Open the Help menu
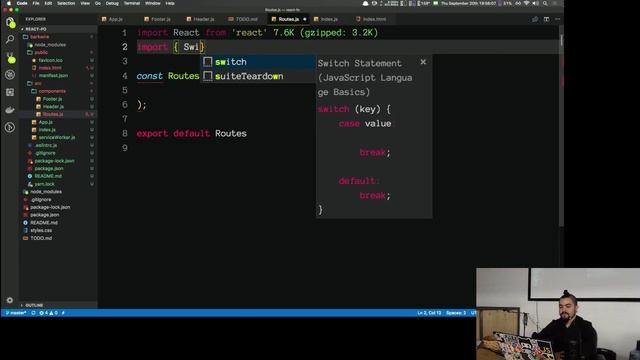Viewport: 640px width, 360px height. pos(170,3)
